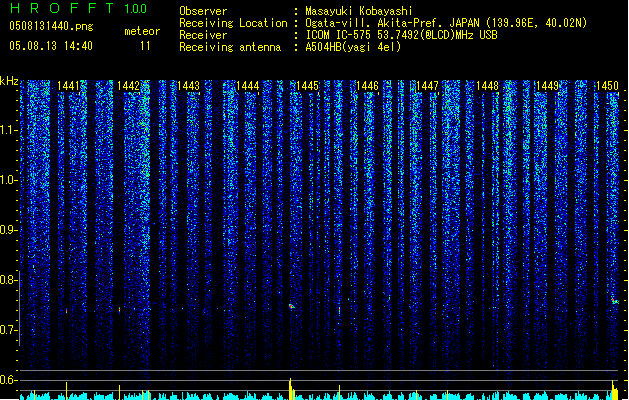
Task: Click the 1450 time marker
Action: (x=607, y=86)
